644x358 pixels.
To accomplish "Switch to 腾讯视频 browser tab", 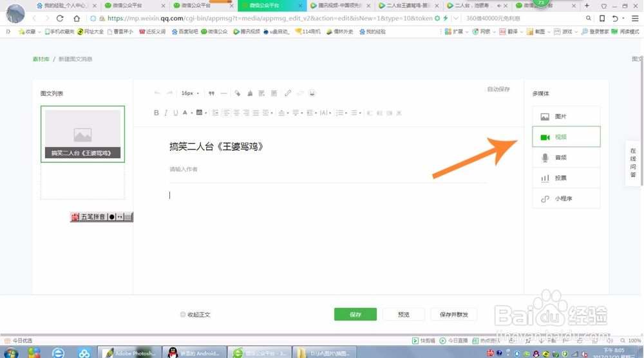I will (340, 5).
